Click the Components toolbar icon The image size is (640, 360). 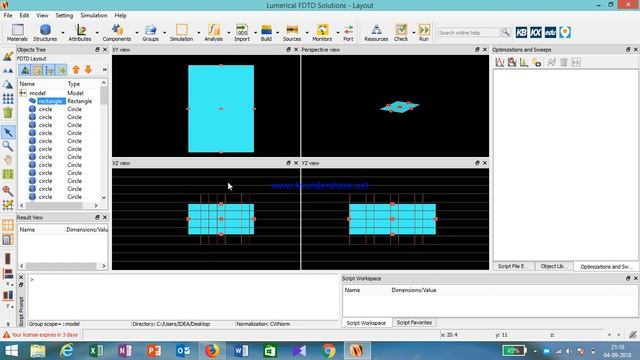(x=117, y=32)
